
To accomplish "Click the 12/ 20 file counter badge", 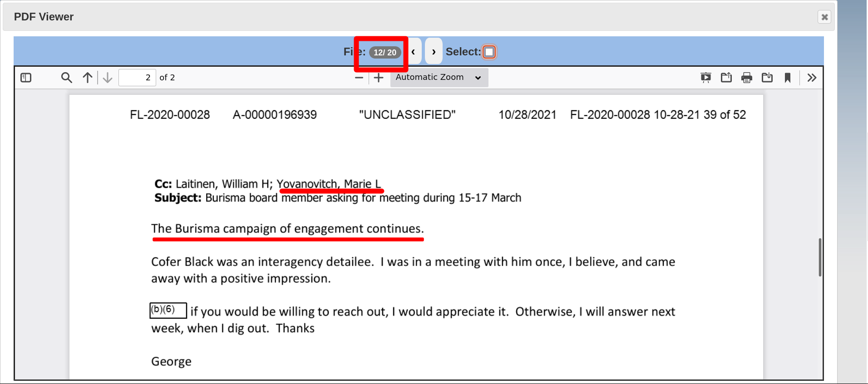I will tap(385, 52).
